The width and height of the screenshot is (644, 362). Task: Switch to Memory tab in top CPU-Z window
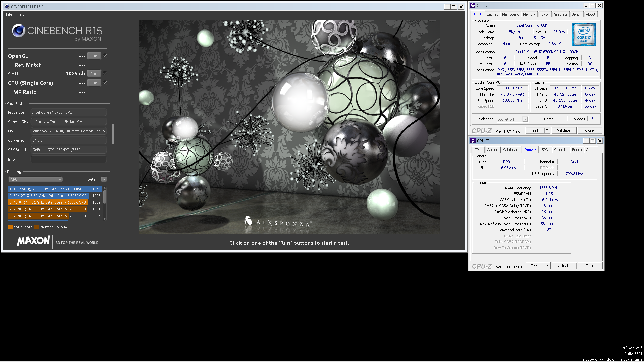point(529,14)
